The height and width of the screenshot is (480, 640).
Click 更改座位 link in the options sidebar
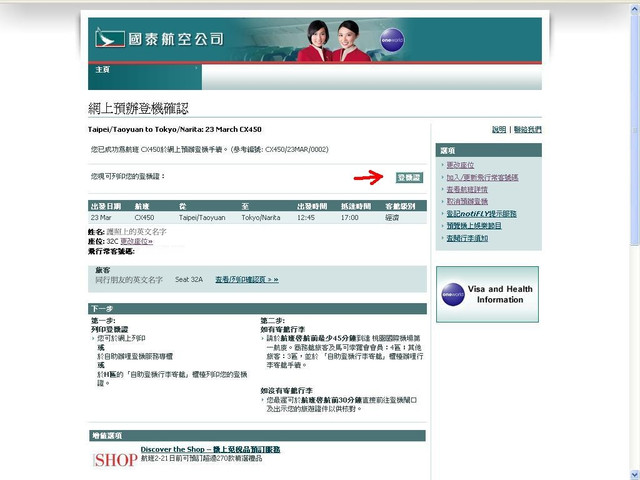pos(460,165)
